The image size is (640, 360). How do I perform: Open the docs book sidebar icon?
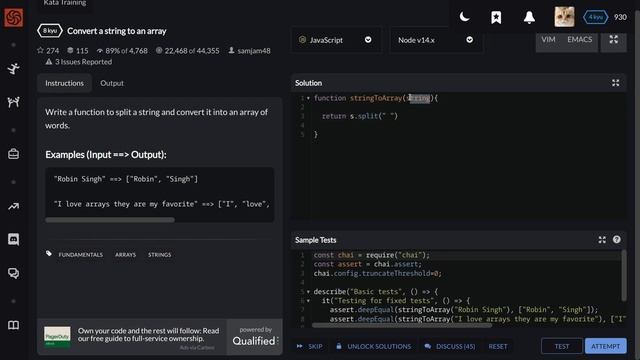click(13, 325)
